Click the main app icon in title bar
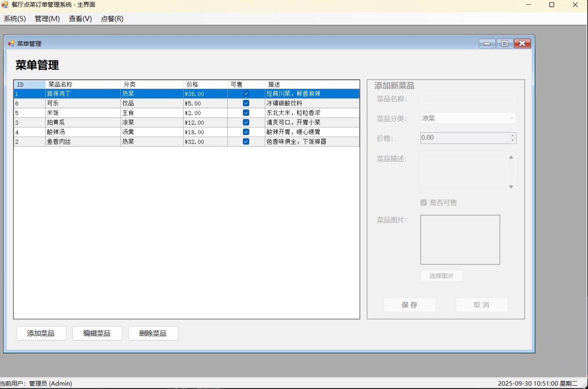 click(x=5, y=5)
